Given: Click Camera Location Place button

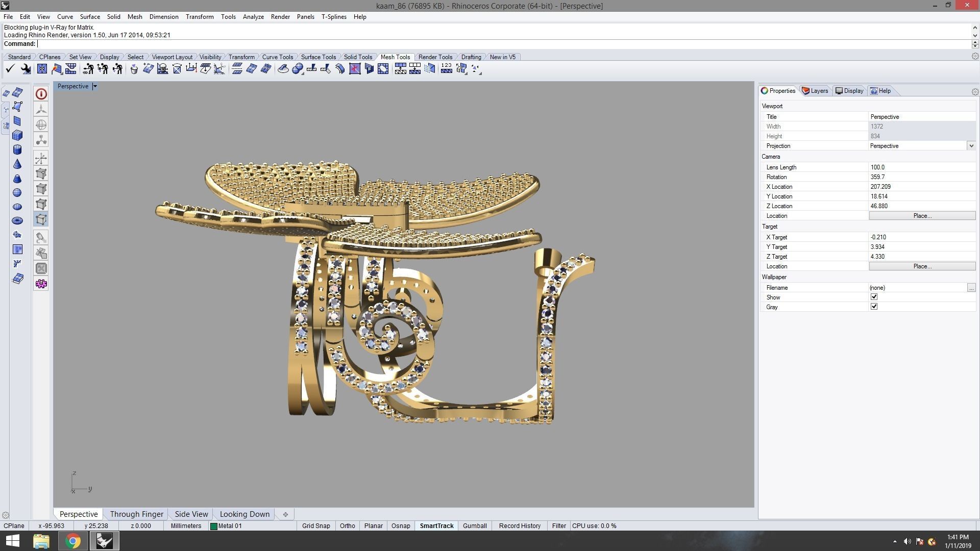Looking at the screenshot, I should [x=922, y=216].
